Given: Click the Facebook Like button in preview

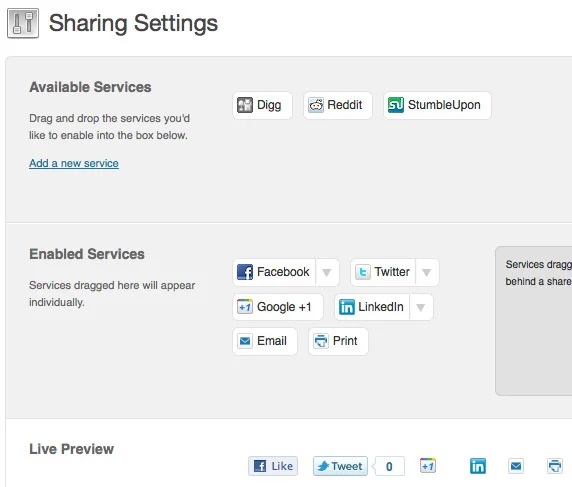Looking at the screenshot, I should pos(273,466).
